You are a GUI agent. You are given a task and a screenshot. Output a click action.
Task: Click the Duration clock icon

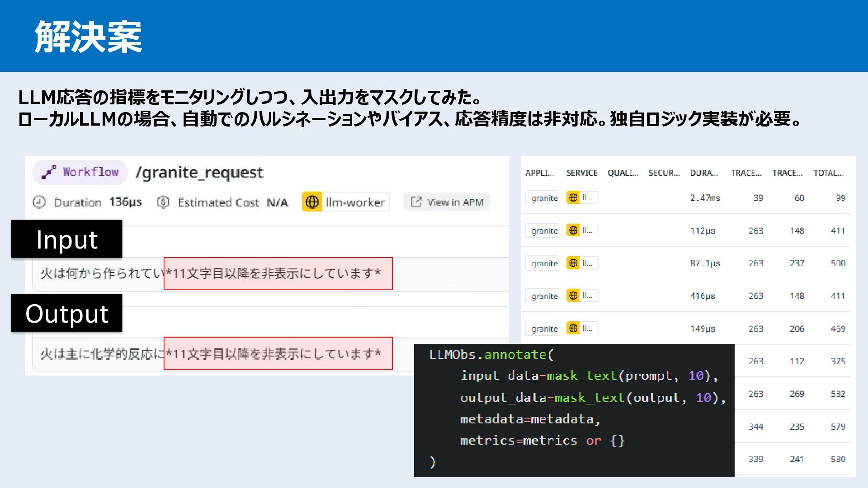39,202
